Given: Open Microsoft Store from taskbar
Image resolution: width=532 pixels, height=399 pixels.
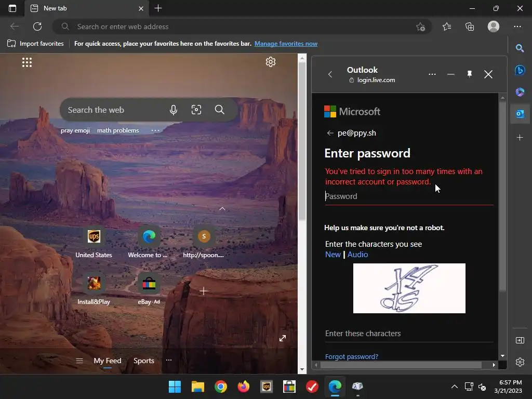Looking at the screenshot, I should tap(289, 387).
